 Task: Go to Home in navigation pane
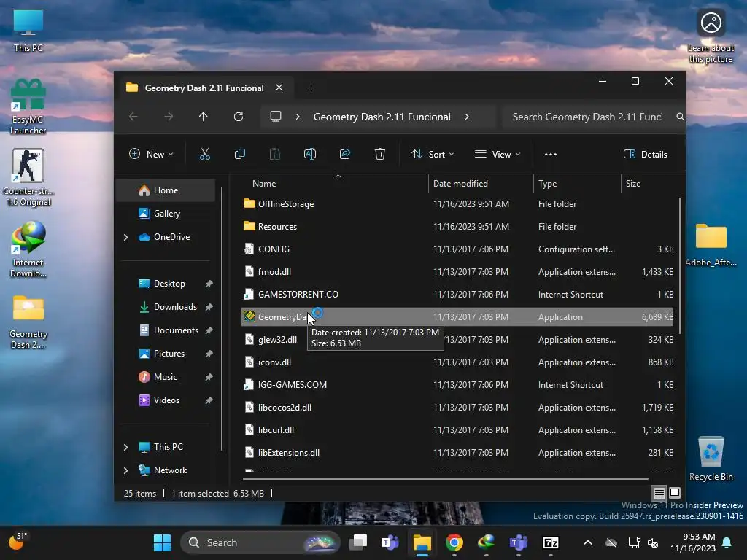tap(166, 190)
